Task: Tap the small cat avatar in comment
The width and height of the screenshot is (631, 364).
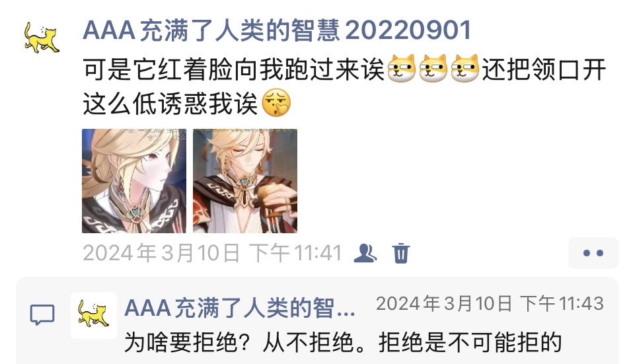Action: point(94,315)
